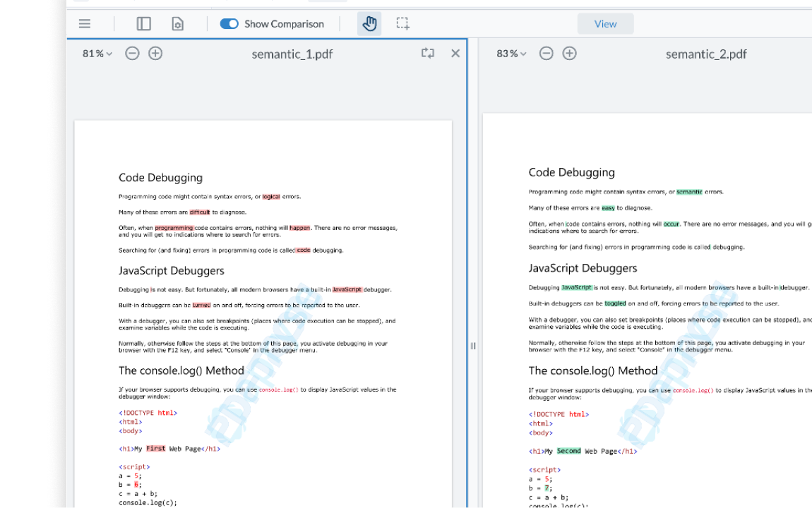Select the marquee selection tool

pos(403,24)
